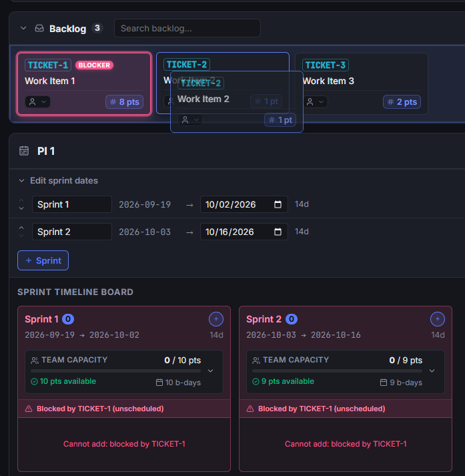The image size is (465, 476).
Task: Open assignee dropdown on Work Item 1
Action: point(37,102)
